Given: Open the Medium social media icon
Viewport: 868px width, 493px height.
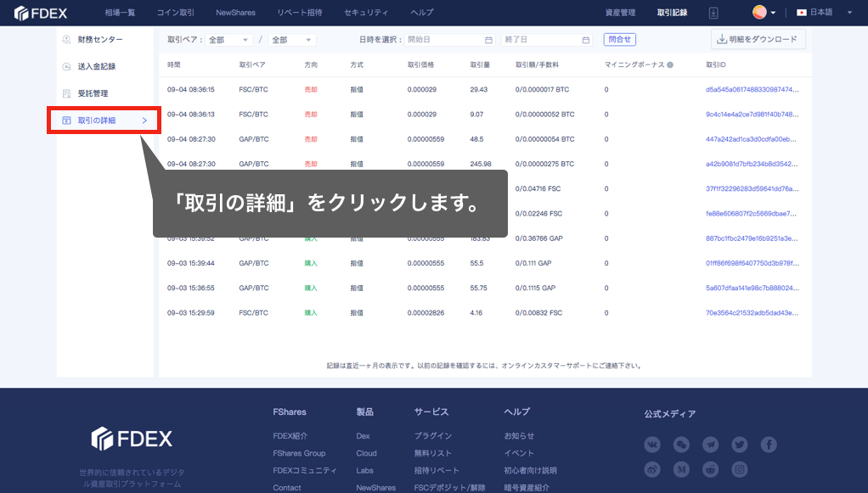Looking at the screenshot, I should point(681,469).
